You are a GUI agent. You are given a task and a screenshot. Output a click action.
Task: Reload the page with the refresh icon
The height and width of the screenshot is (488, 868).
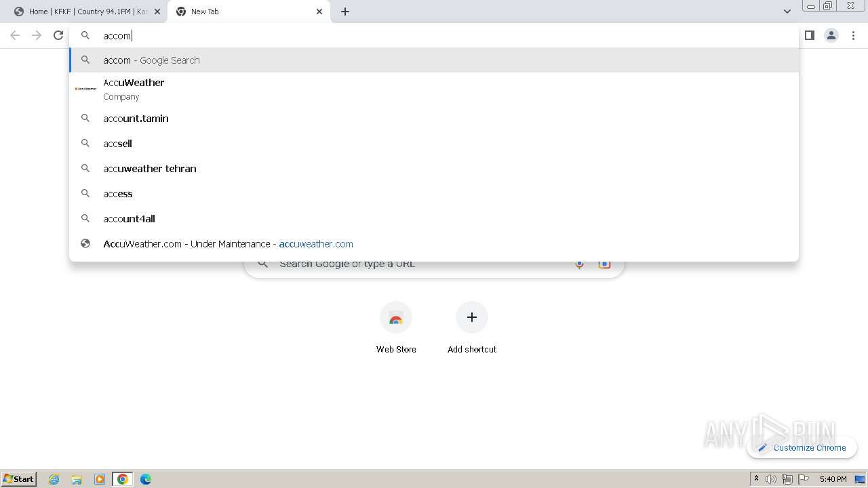tap(58, 35)
